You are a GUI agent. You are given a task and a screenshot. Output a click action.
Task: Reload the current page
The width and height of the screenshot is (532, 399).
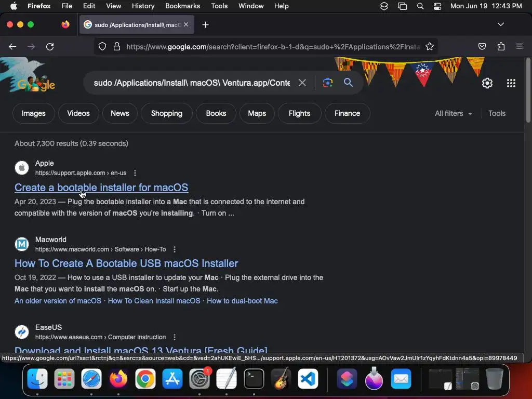pos(50,46)
